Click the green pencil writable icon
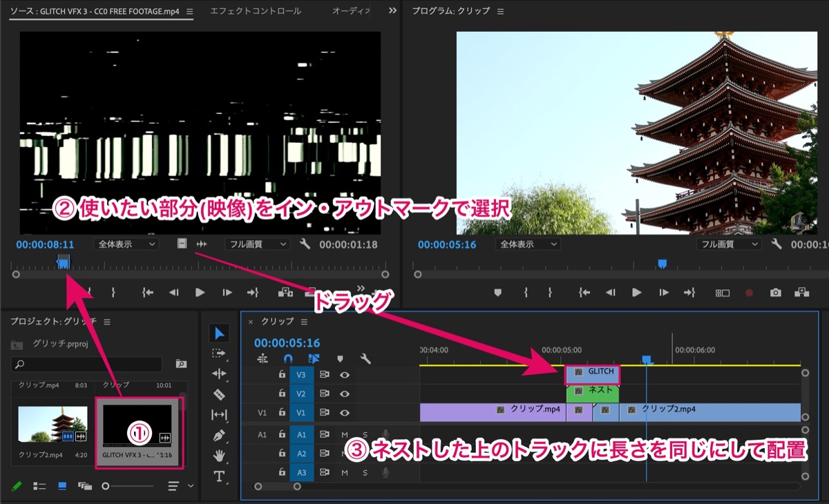Screen dimensions: 829x504 pyautogui.click(x=17, y=486)
